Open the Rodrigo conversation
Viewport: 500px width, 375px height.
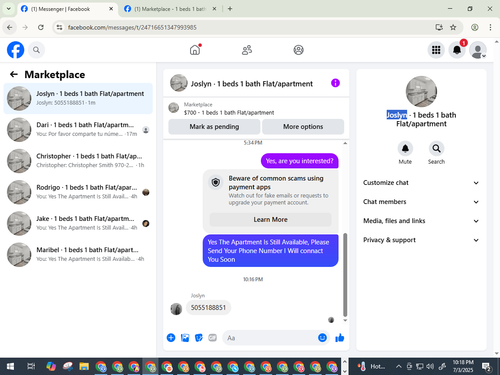78,192
